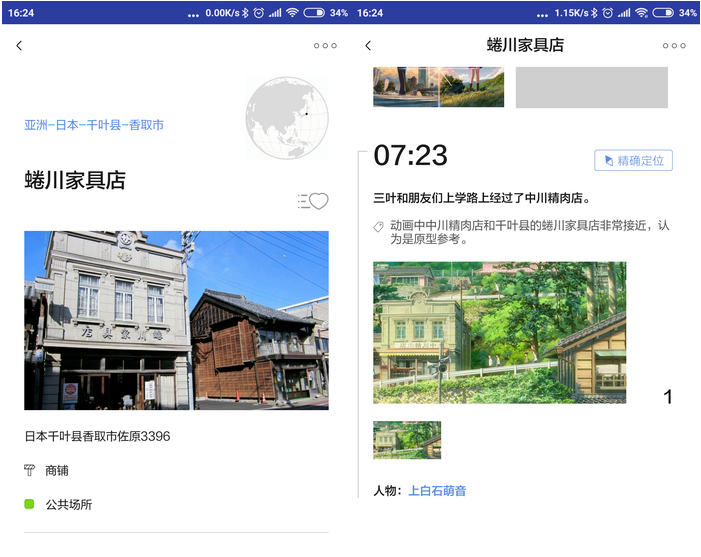Image resolution: width=701 pixels, height=557 pixels.
Task: Tap the back arrow on the left screen
Action: coord(19,46)
